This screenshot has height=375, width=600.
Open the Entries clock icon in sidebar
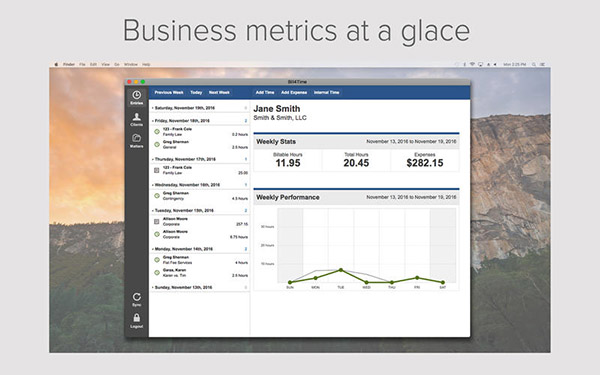(137, 95)
